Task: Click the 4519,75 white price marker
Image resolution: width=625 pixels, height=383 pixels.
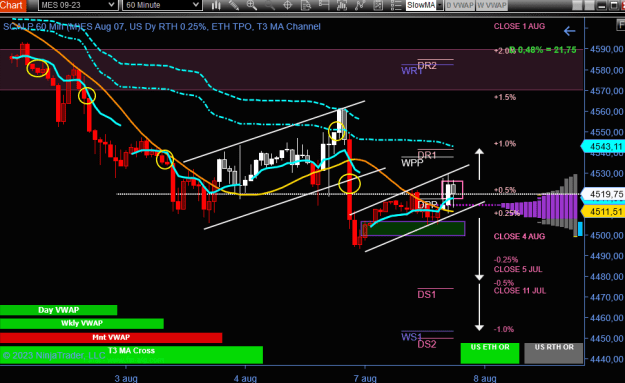Action: pyautogui.click(x=603, y=194)
